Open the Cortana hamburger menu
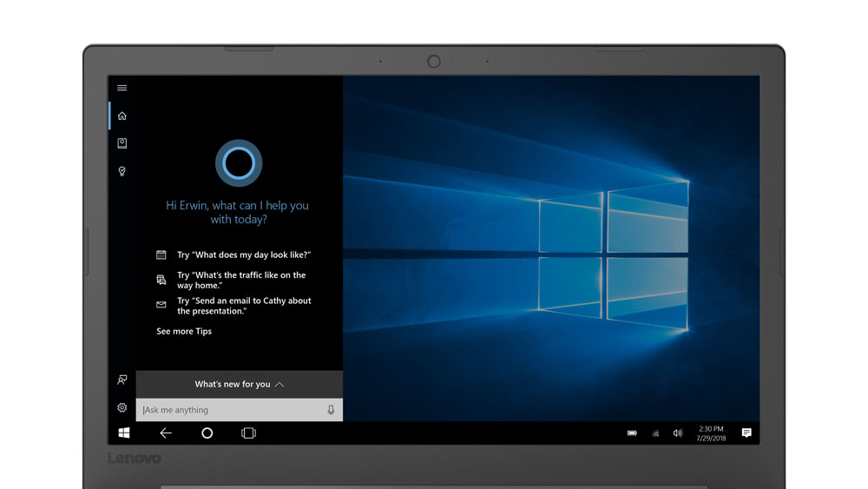 pyautogui.click(x=122, y=88)
